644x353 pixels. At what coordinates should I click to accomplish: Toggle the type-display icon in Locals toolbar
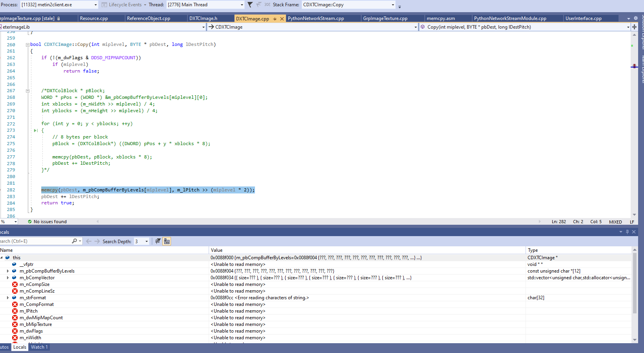[167, 241]
